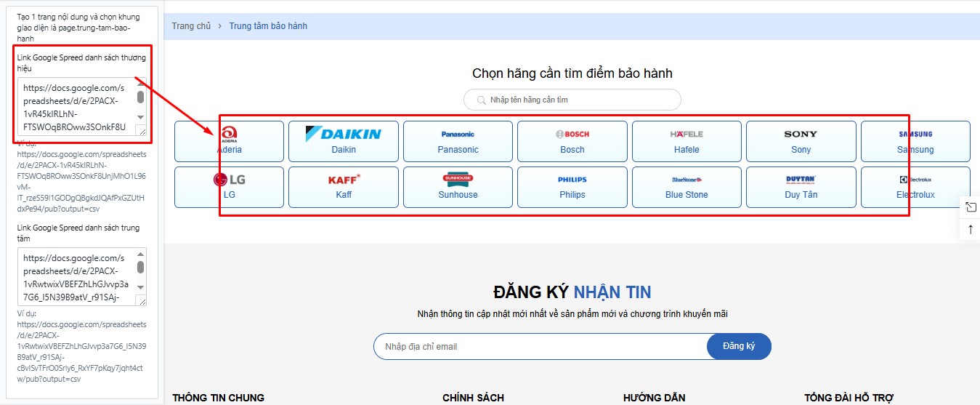Pick the Hafele brand card
Image resolution: width=980 pixels, height=405 pixels.
click(687, 141)
